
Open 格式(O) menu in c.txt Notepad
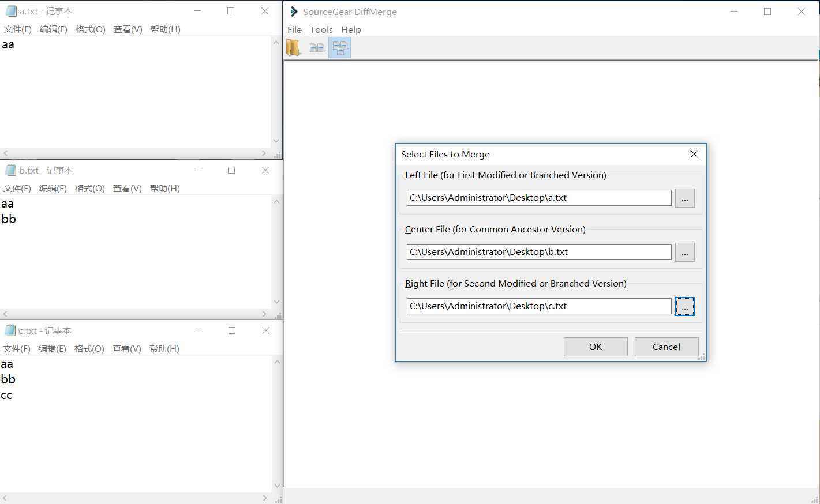(89, 348)
